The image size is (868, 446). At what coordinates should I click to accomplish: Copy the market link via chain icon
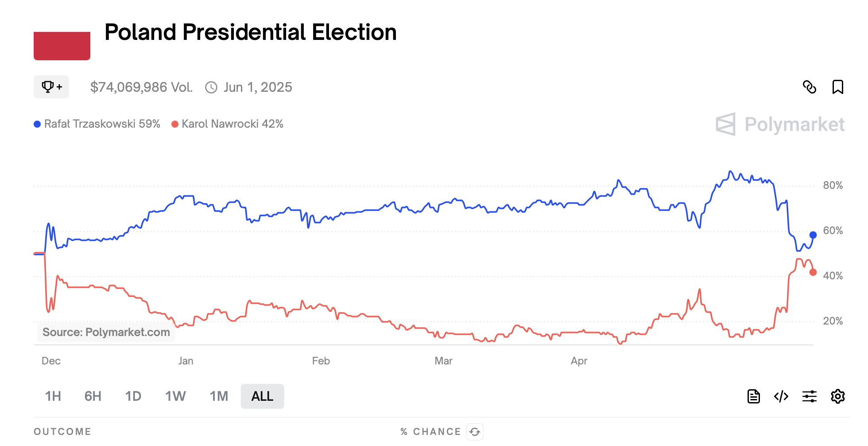coord(809,87)
